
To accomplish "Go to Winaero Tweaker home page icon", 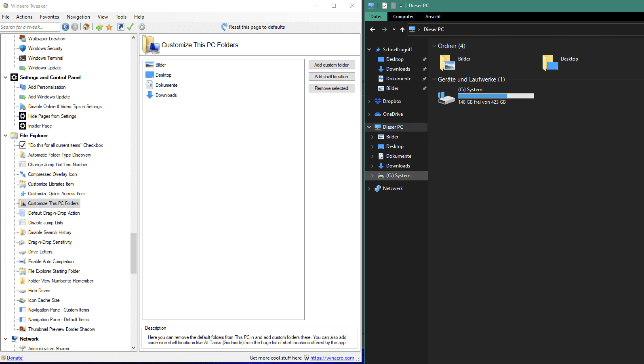I will click(86, 27).
